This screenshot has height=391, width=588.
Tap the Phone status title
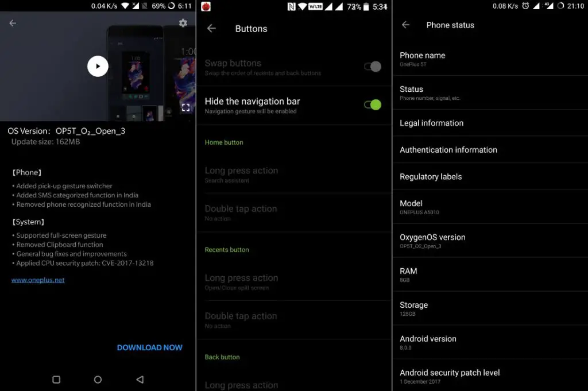(450, 25)
